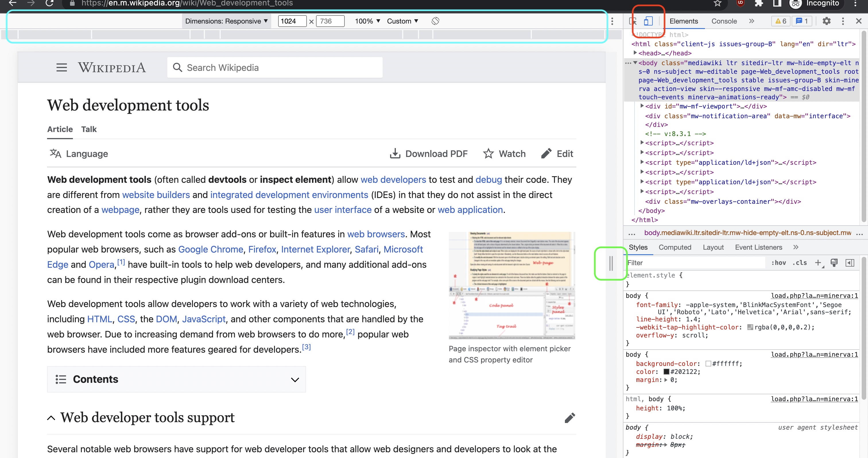
Task: Switch to the Layout pane tab
Action: tap(713, 247)
